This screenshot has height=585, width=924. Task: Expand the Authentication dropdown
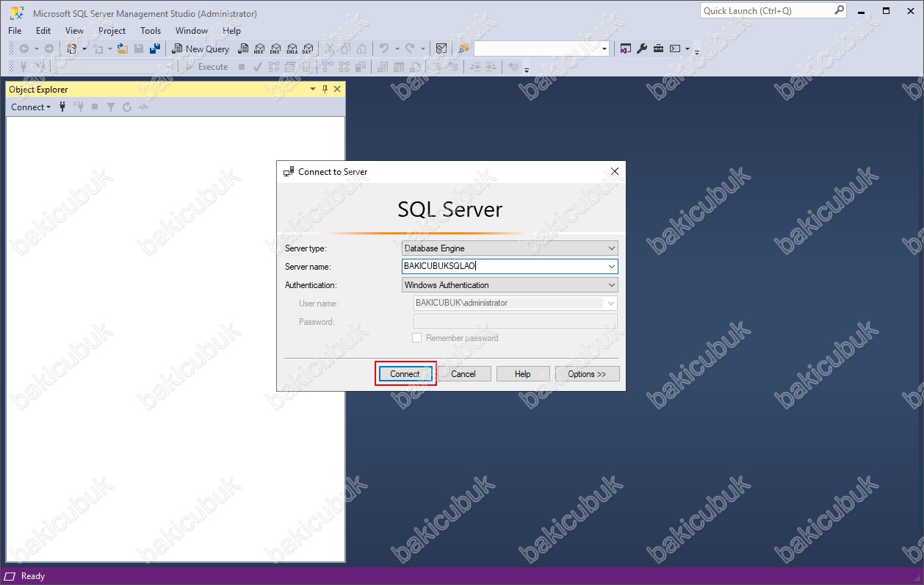[x=612, y=285]
